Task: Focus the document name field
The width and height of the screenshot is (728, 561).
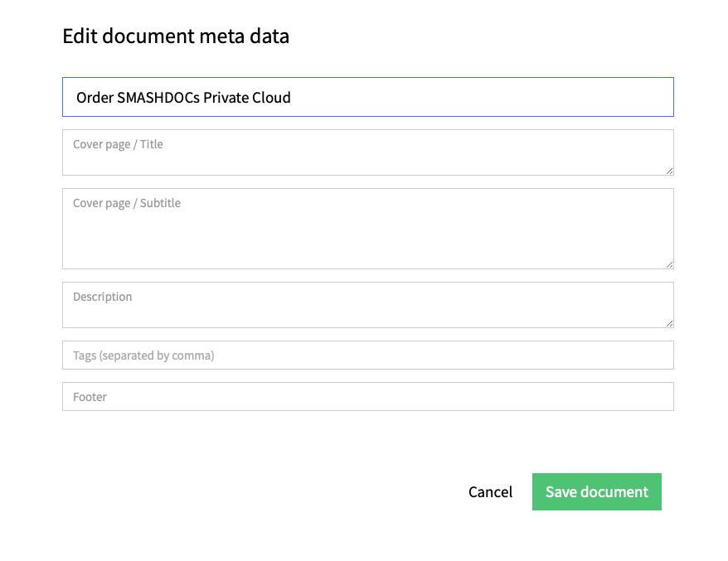Action: (367, 97)
